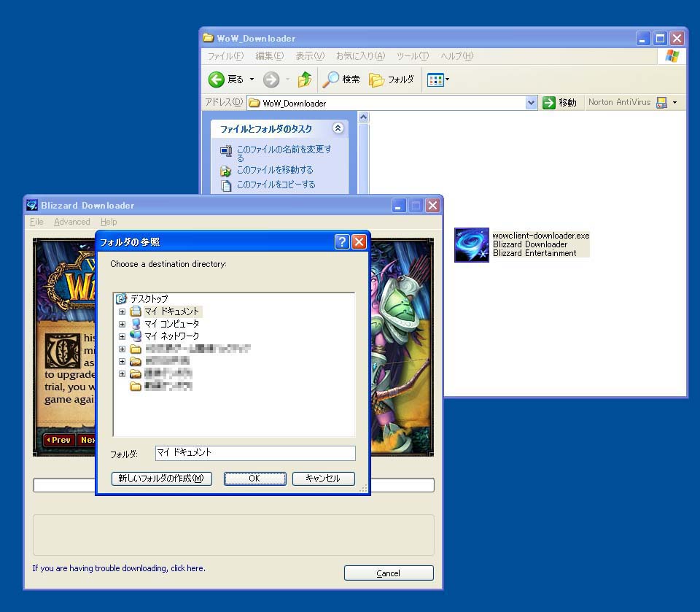
Task: Open the address bar dropdown arrow
Action: (x=531, y=103)
